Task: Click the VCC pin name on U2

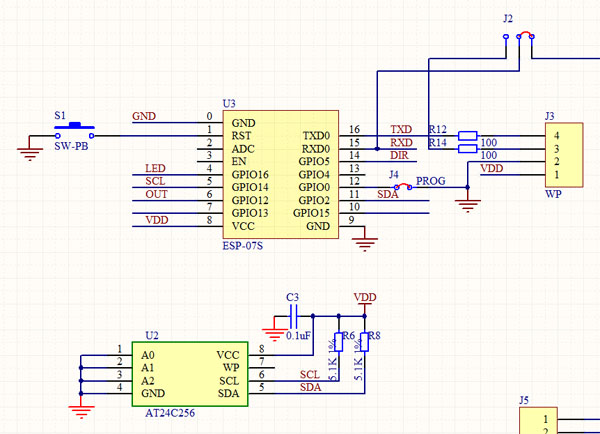Action: click(x=228, y=355)
